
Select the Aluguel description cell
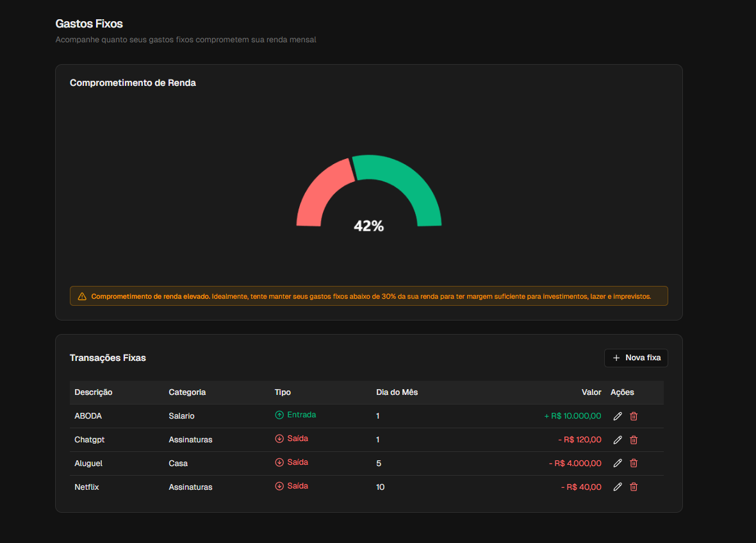coord(88,463)
